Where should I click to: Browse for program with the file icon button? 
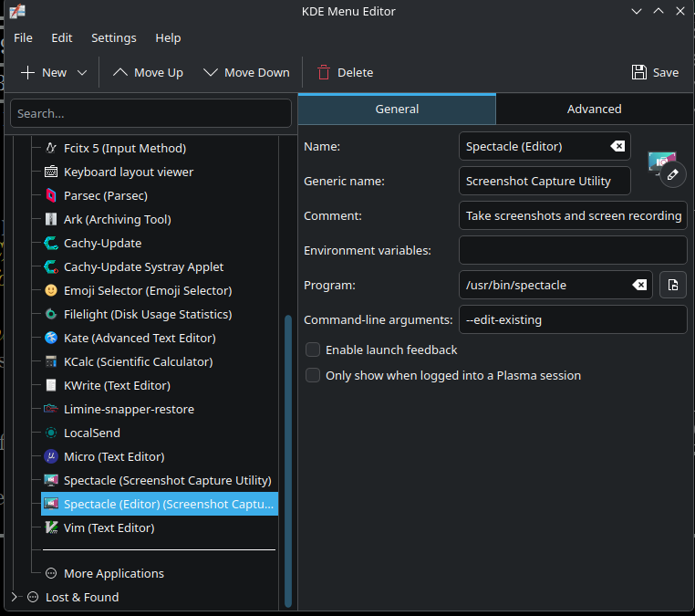[673, 285]
